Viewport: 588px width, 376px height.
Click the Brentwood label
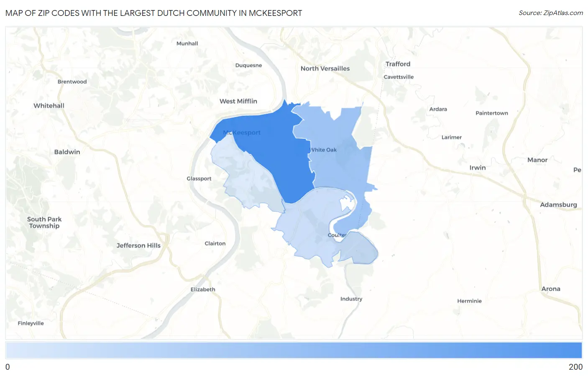tap(72, 82)
